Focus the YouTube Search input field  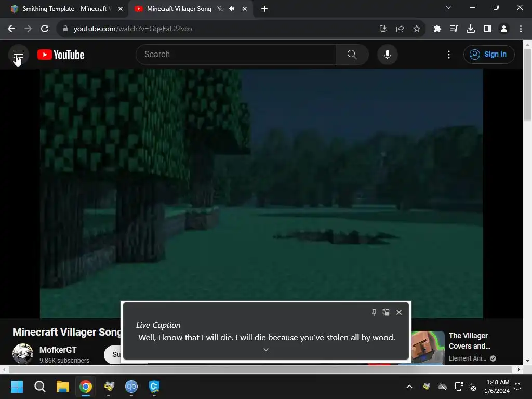(x=236, y=54)
